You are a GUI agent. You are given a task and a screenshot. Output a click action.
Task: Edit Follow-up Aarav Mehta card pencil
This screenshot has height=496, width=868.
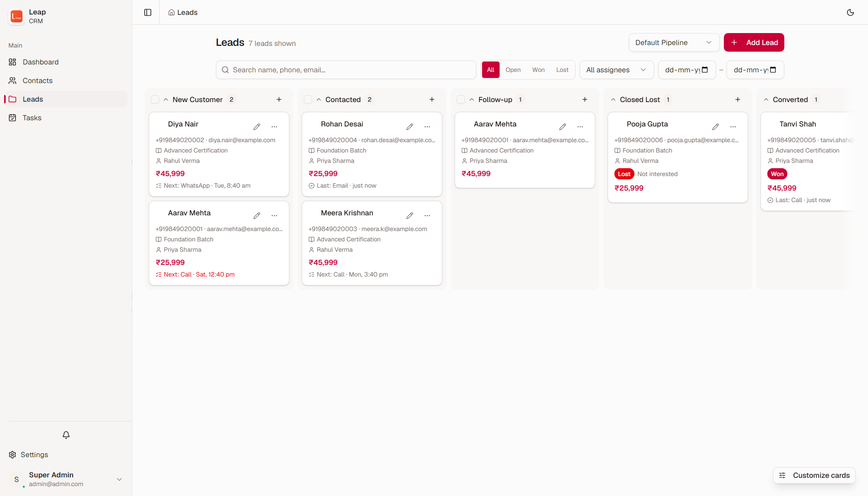tap(563, 126)
